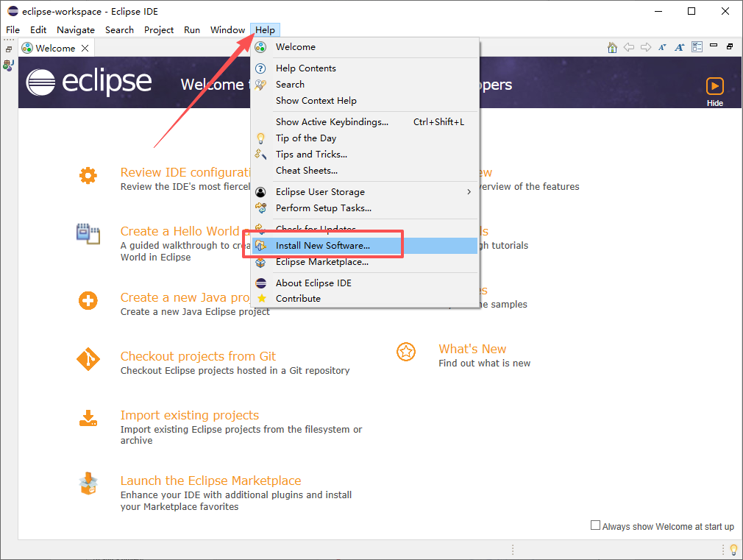Viewport: 743px width, 560px height.
Task: Click the Java perspective icon in left trim
Action: (9, 65)
